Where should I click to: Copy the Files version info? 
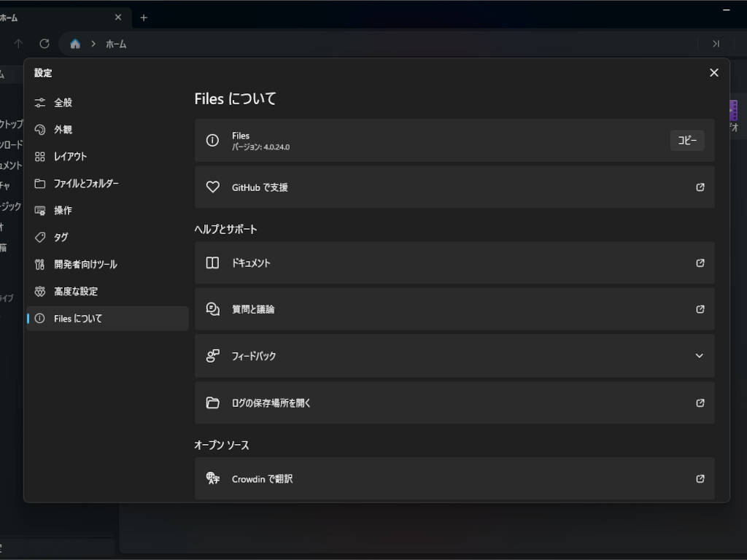(686, 141)
